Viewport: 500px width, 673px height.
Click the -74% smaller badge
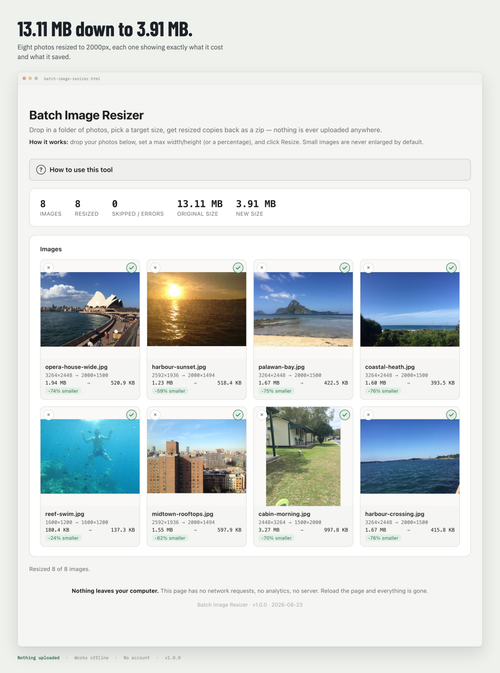coord(63,391)
